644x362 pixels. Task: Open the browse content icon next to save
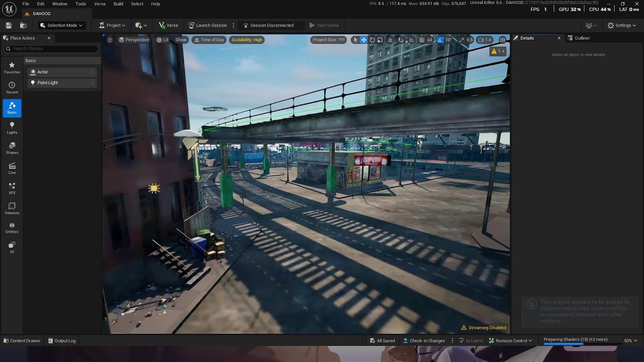coord(23,25)
